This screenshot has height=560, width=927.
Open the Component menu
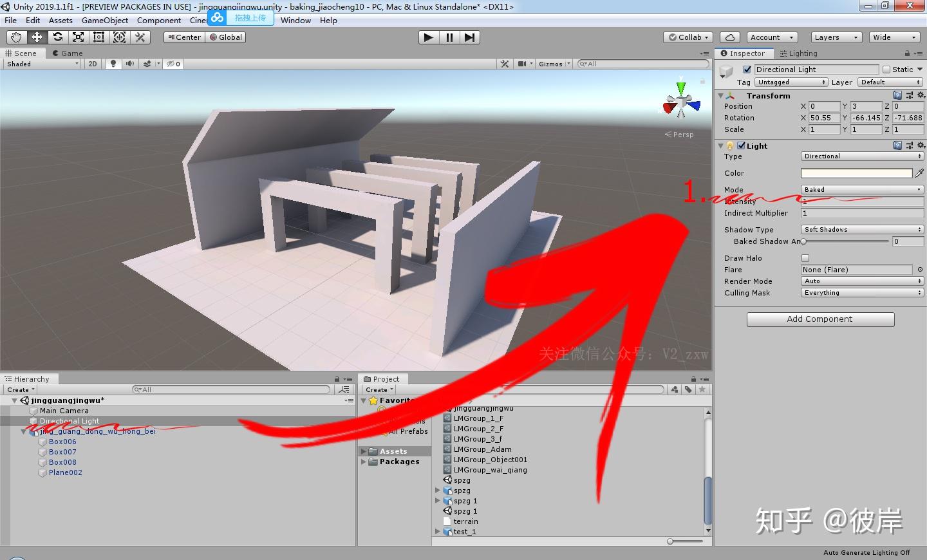click(x=159, y=21)
